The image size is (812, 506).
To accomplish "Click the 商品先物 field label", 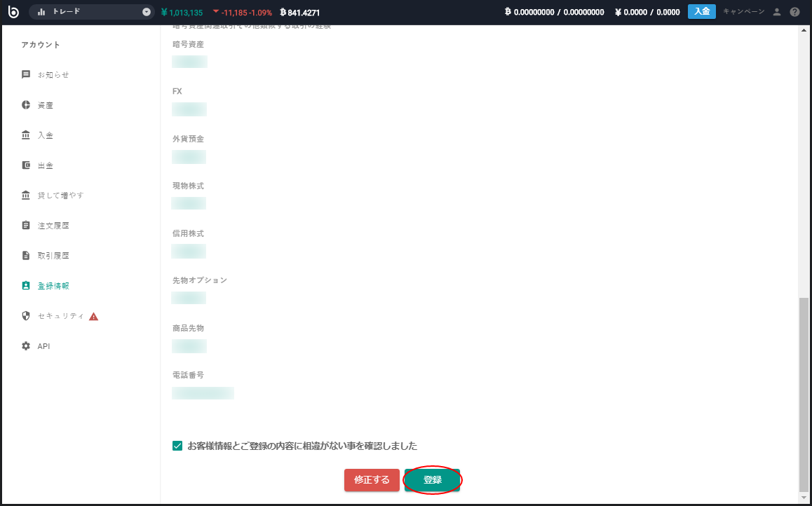I will (x=188, y=328).
